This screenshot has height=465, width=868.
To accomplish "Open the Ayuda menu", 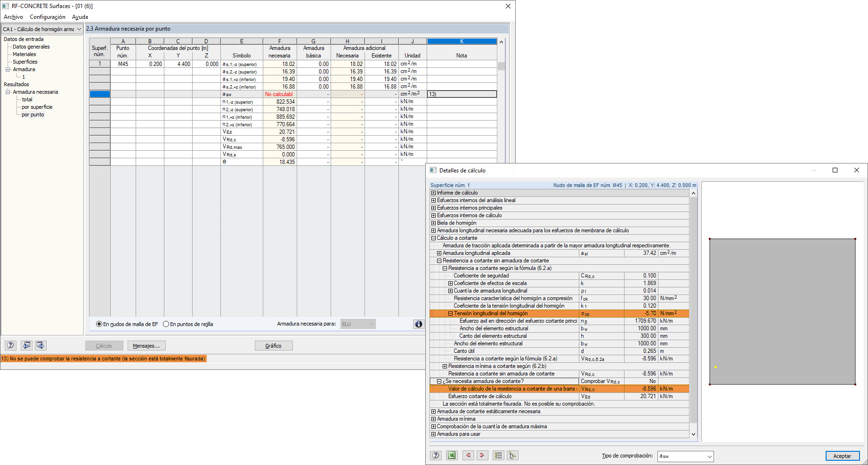I will pyautogui.click(x=80, y=17).
